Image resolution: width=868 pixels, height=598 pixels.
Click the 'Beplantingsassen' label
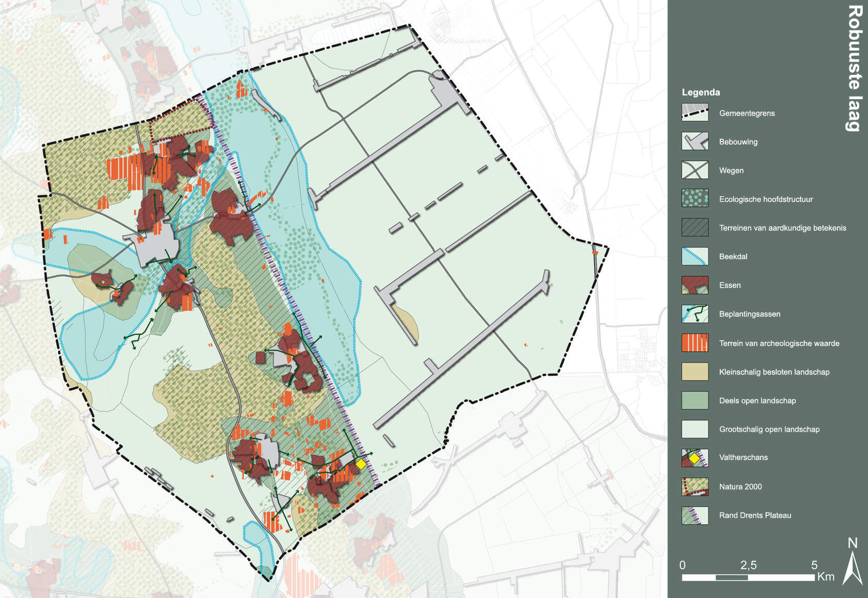point(750,314)
